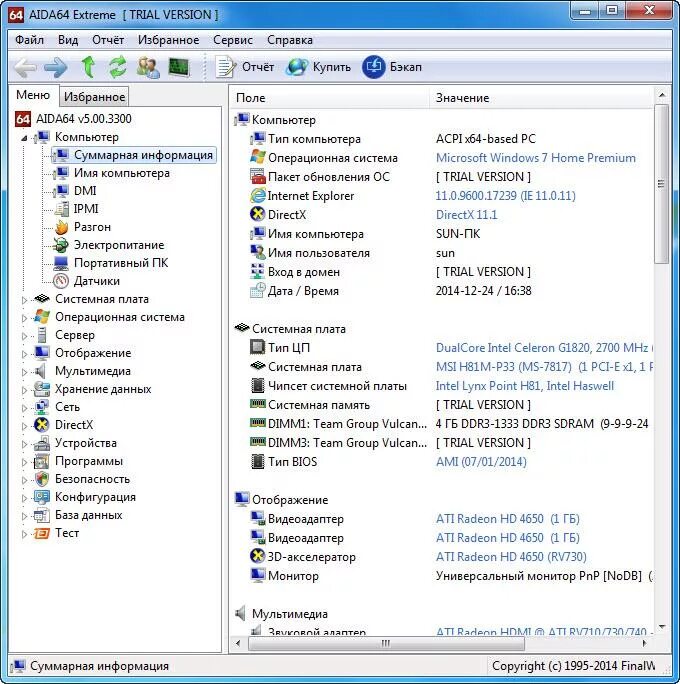Image resolution: width=680 pixels, height=684 pixels.
Task: Click the Конфигурация icon in the tree
Action: pyautogui.click(x=42, y=497)
